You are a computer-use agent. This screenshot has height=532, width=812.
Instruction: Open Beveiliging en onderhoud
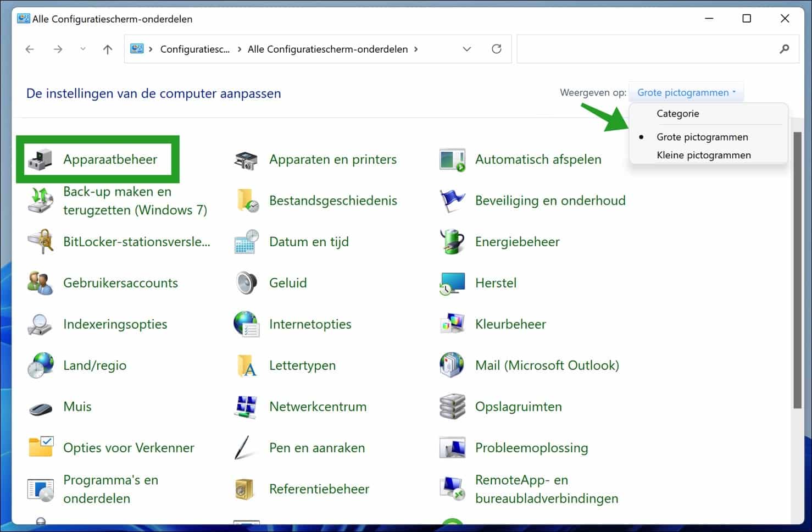pos(550,200)
